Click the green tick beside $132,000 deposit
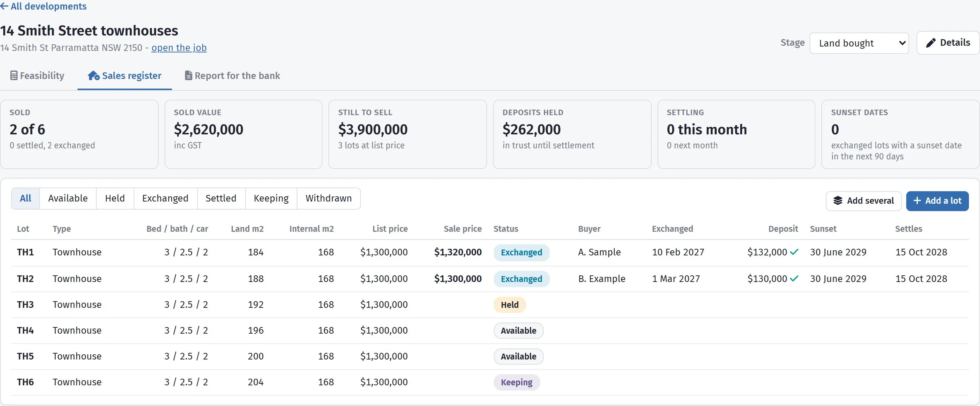The height and width of the screenshot is (406, 980). [794, 252]
